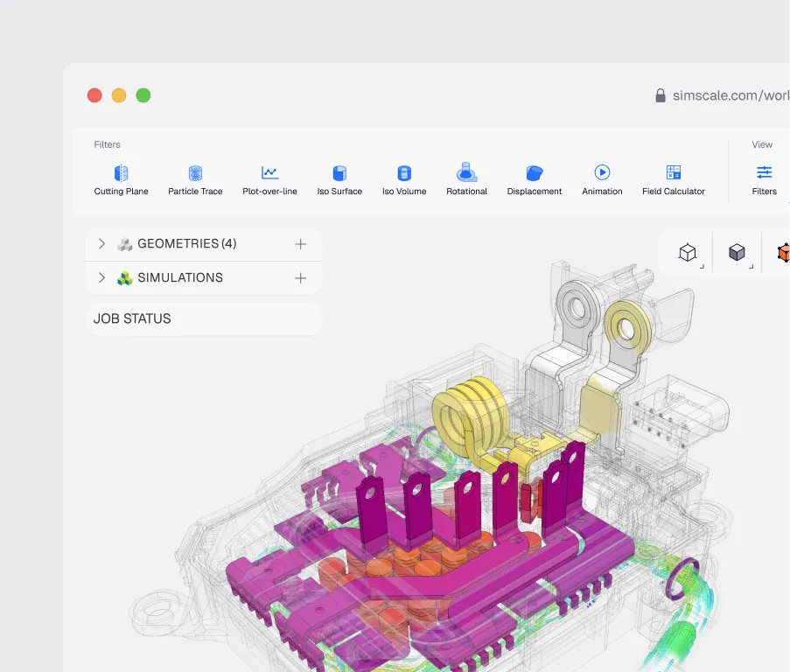Add a new geometry with plus
The width and height of the screenshot is (790, 672).
(x=300, y=244)
